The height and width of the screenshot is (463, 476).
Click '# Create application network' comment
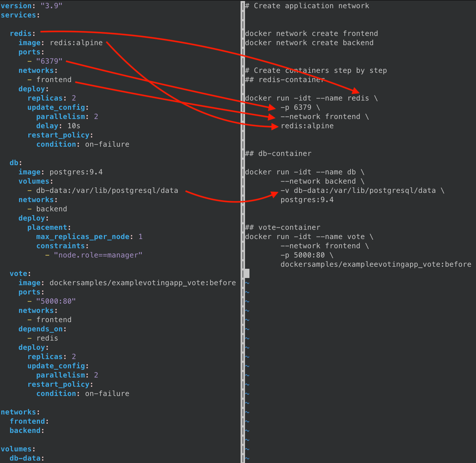pos(307,6)
